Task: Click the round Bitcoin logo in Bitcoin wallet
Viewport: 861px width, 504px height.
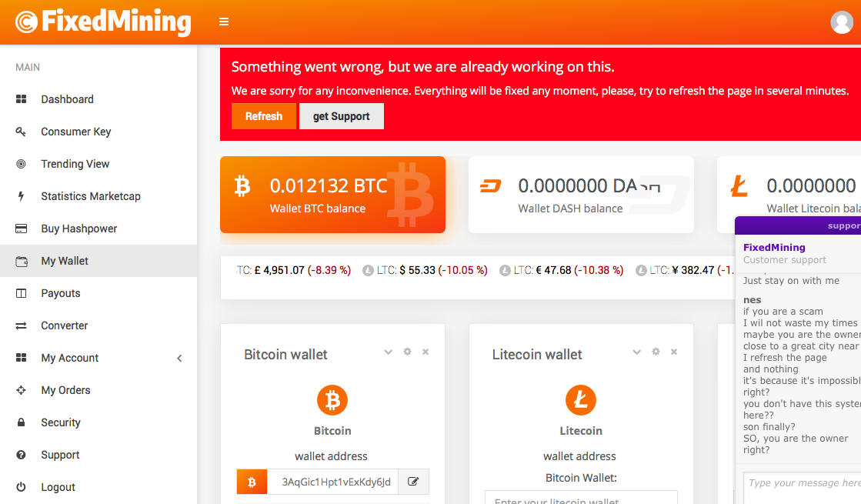Action: 332,400
